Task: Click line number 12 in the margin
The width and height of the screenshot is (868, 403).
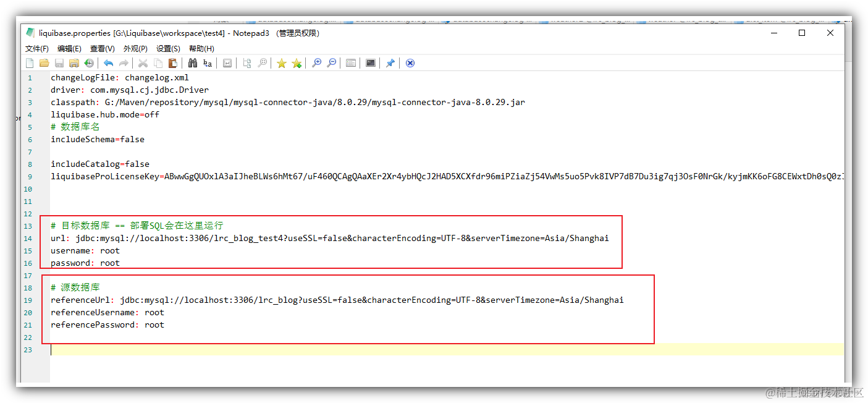Action: (28, 214)
